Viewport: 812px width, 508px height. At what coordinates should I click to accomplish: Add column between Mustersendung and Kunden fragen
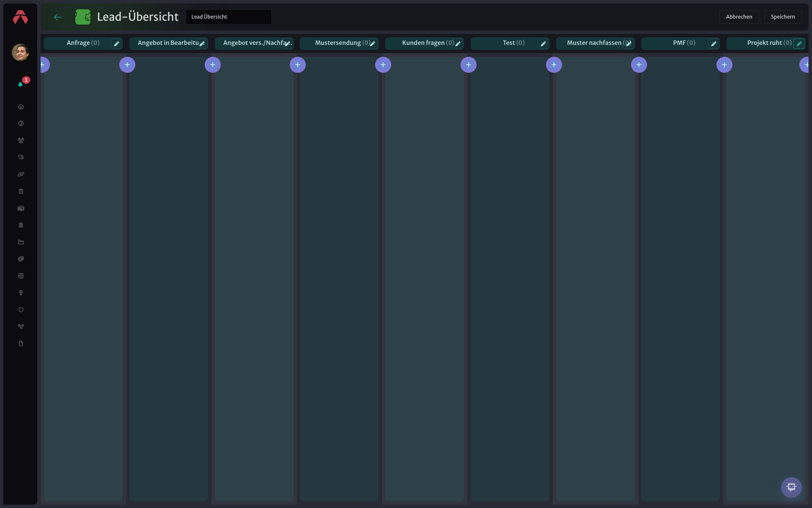coord(383,65)
